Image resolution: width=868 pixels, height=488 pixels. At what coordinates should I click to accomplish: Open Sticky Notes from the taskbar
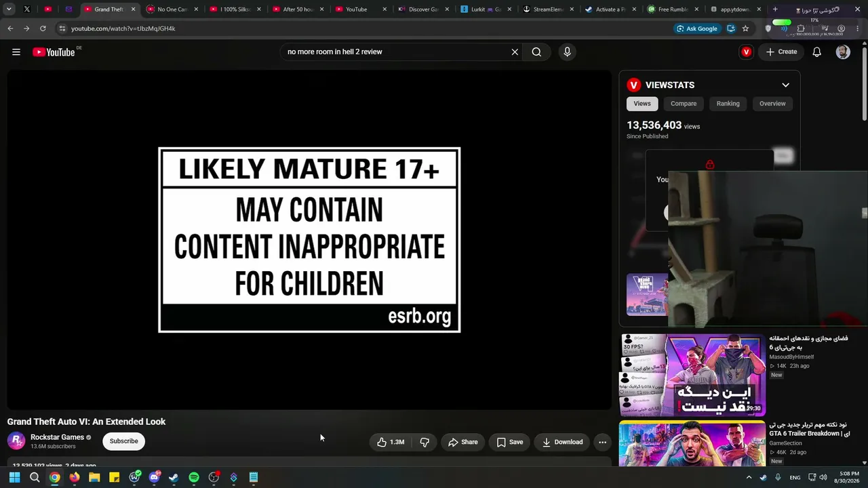(x=115, y=477)
